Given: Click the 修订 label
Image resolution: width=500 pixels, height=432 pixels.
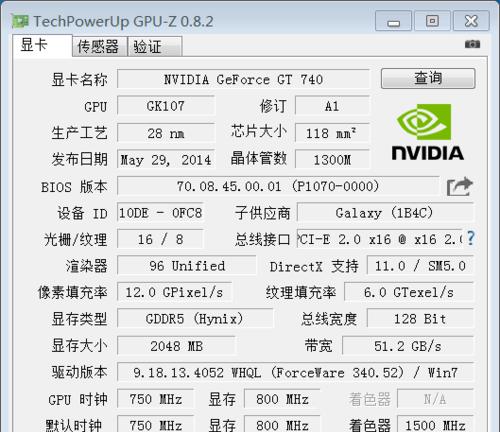Looking at the screenshot, I should click(x=273, y=106).
